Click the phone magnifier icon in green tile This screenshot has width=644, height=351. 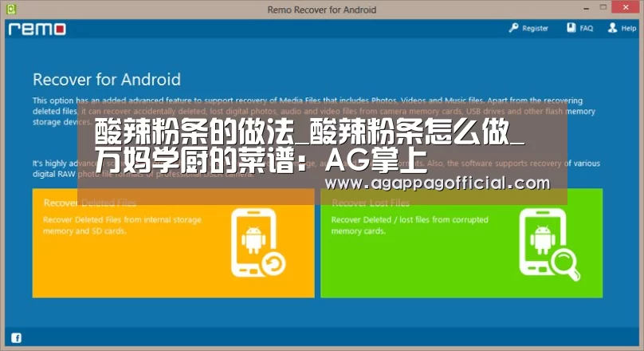pyautogui.click(x=549, y=244)
